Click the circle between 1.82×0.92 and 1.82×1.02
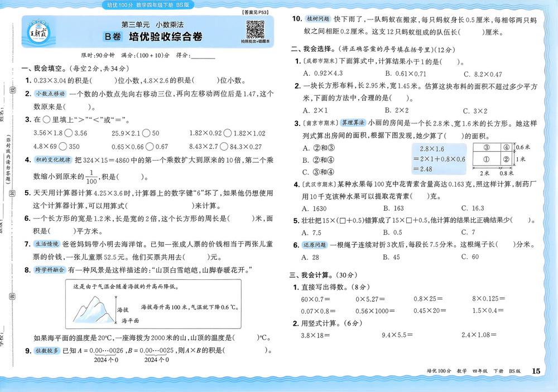The height and width of the screenshot is (392, 558). [228, 133]
